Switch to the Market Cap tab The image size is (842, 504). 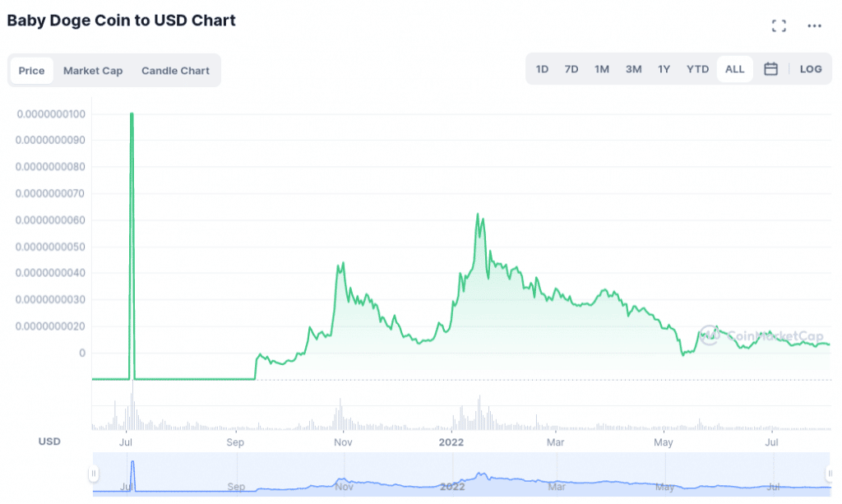point(93,71)
